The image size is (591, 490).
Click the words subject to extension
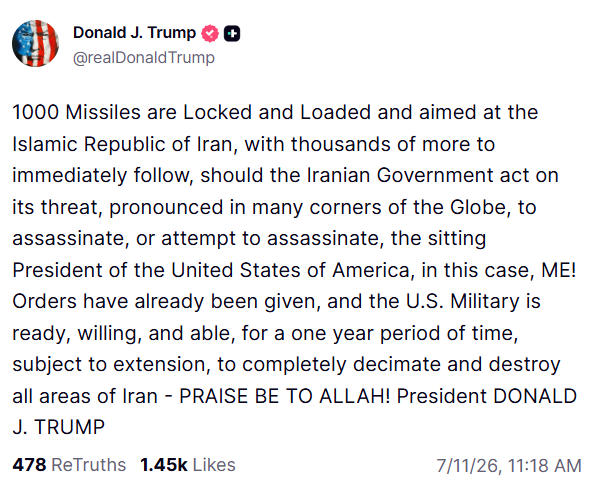coord(109,364)
